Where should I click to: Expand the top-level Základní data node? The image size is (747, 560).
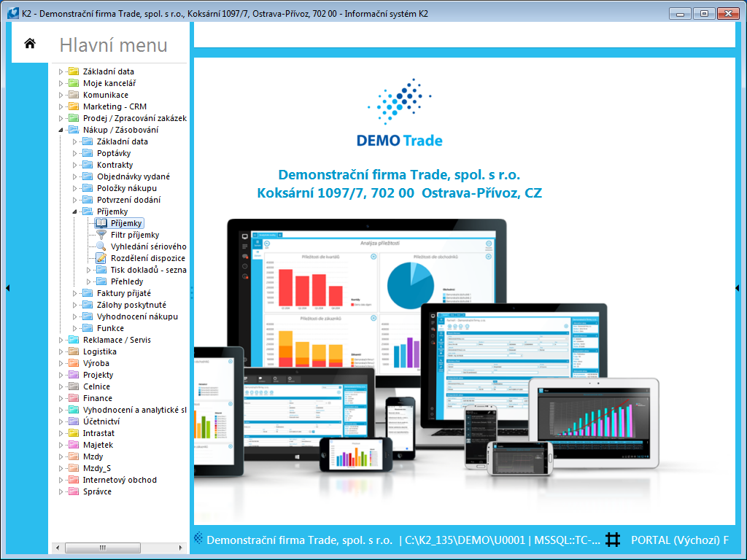[61, 71]
